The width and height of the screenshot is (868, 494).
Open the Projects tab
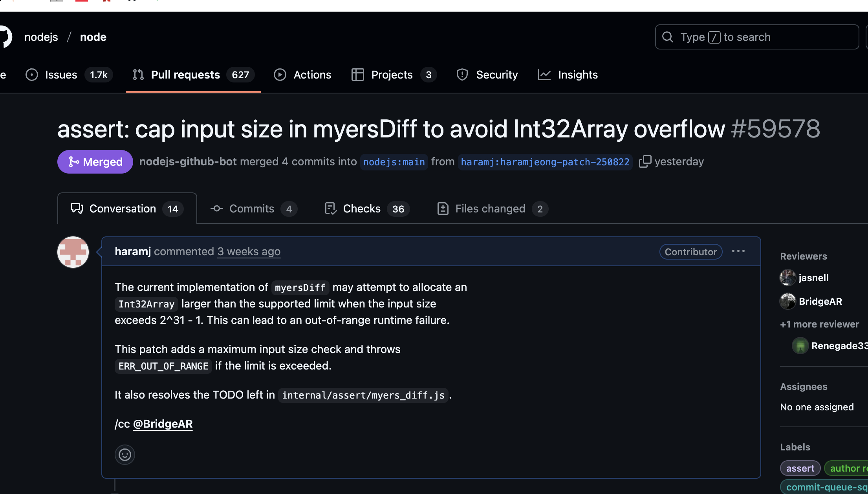point(392,75)
